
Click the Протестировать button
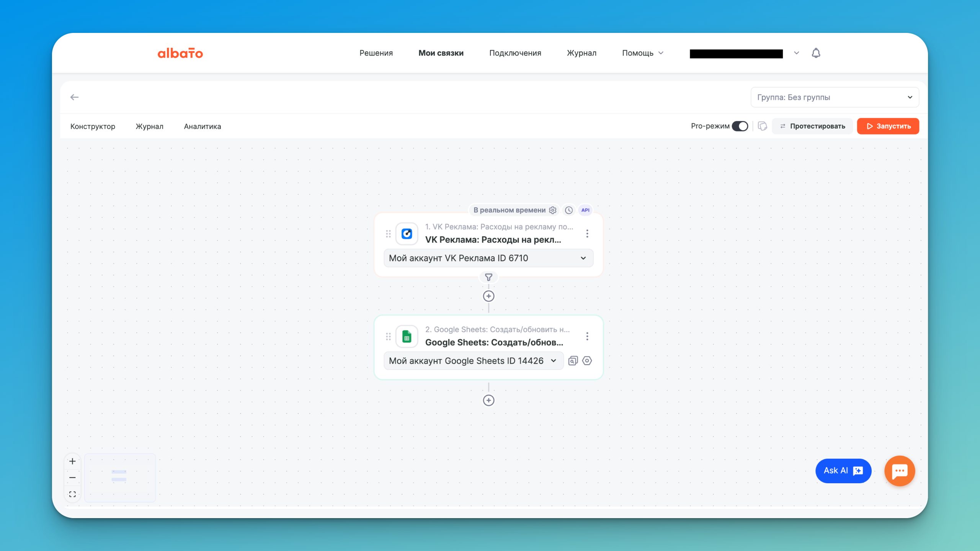click(812, 126)
